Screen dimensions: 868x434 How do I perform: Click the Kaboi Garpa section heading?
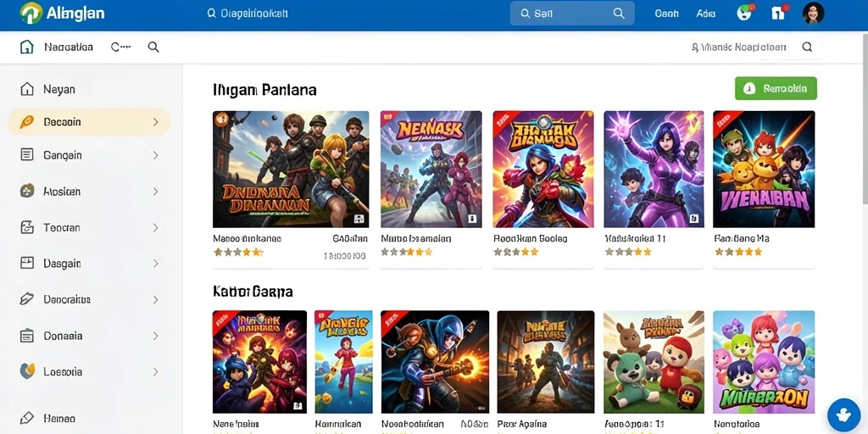point(253,291)
